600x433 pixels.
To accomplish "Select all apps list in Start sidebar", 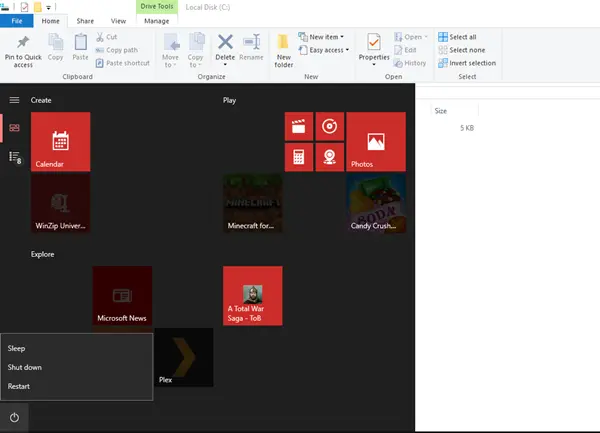I will coord(15,157).
